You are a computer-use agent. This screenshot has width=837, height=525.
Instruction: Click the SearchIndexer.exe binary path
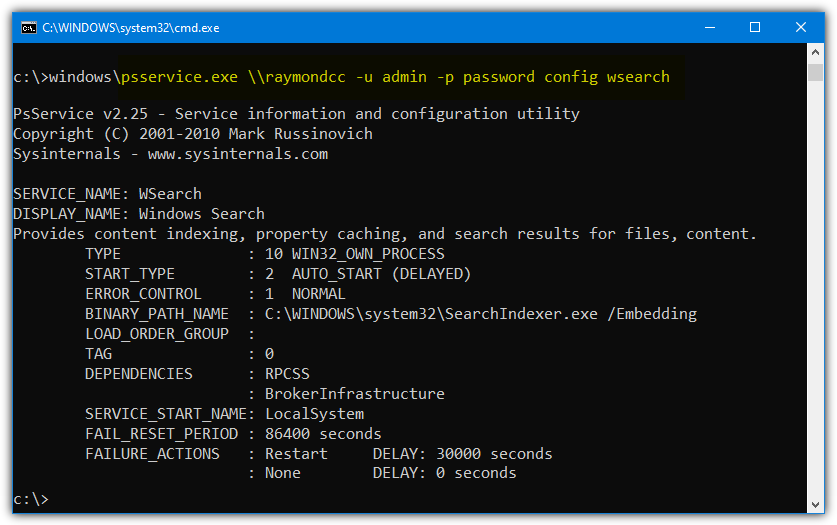click(x=480, y=314)
